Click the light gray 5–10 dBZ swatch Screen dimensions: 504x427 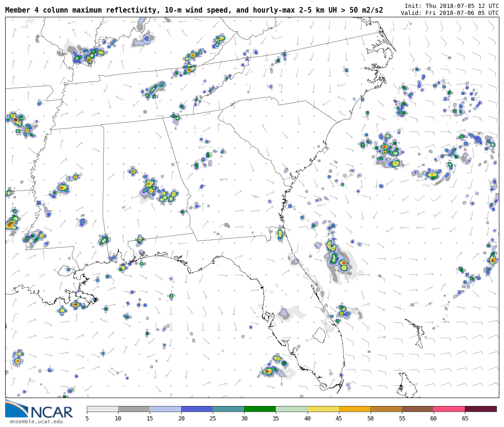[x=102, y=409]
